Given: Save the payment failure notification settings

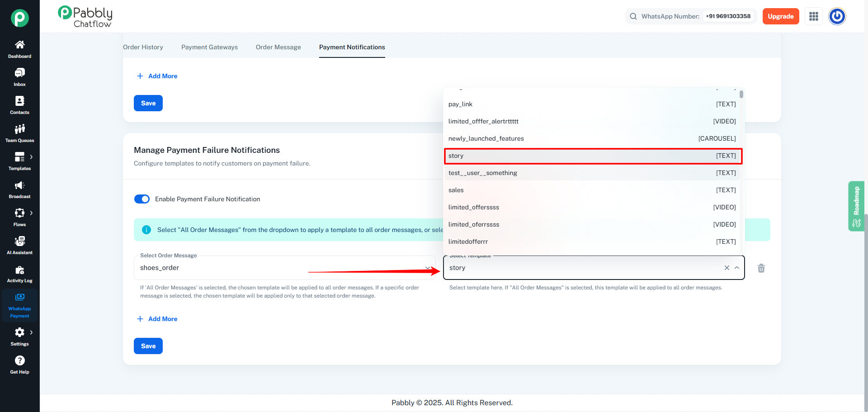Looking at the screenshot, I should pyautogui.click(x=148, y=346).
